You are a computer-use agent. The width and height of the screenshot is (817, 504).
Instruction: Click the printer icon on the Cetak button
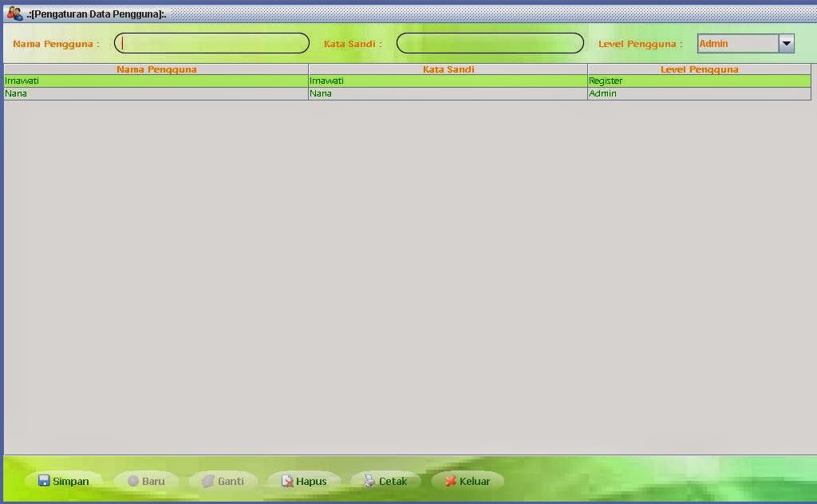tap(369, 481)
